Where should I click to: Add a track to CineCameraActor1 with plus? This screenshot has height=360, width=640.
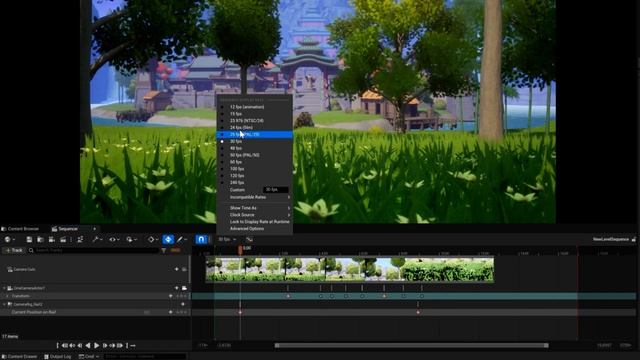176,288
